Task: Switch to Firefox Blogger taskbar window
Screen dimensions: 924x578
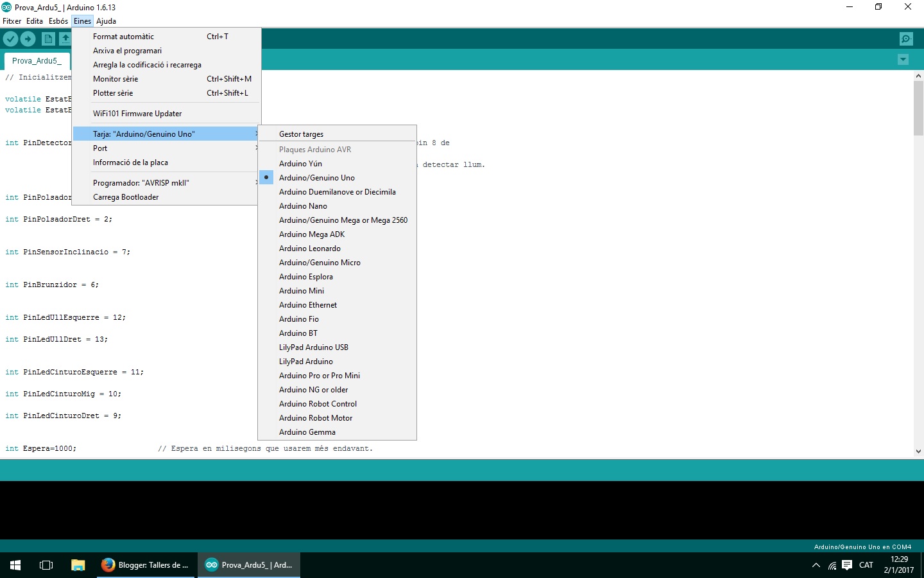Action: click(x=146, y=565)
